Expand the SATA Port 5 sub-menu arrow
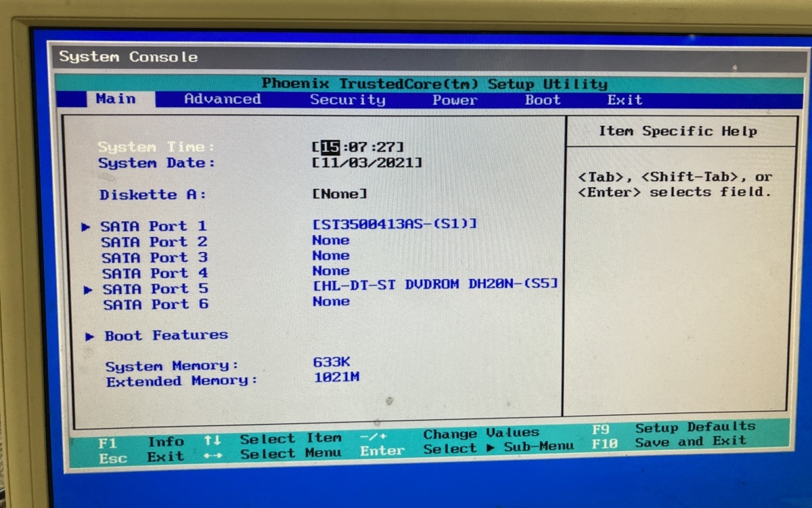The height and width of the screenshot is (508, 812). coord(88,290)
